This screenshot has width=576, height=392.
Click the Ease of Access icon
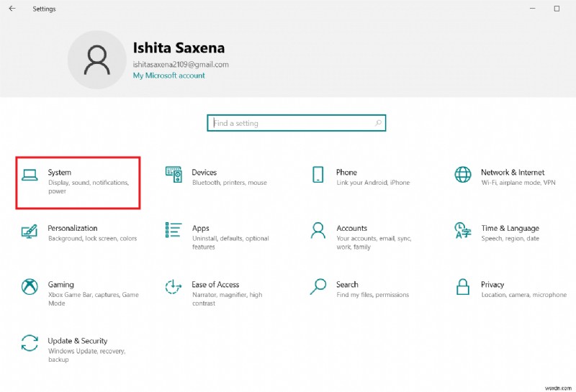click(174, 287)
